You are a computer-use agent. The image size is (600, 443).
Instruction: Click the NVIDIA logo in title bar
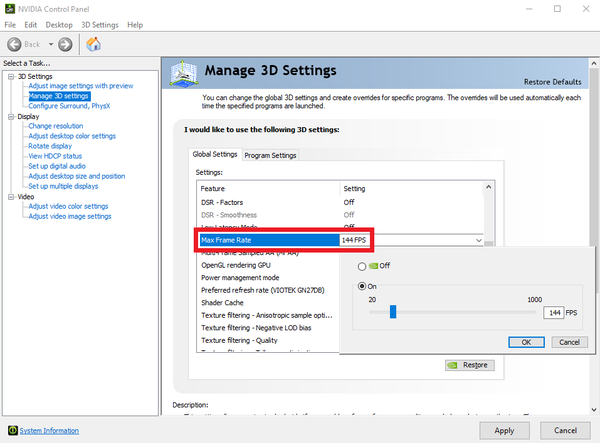(x=9, y=8)
